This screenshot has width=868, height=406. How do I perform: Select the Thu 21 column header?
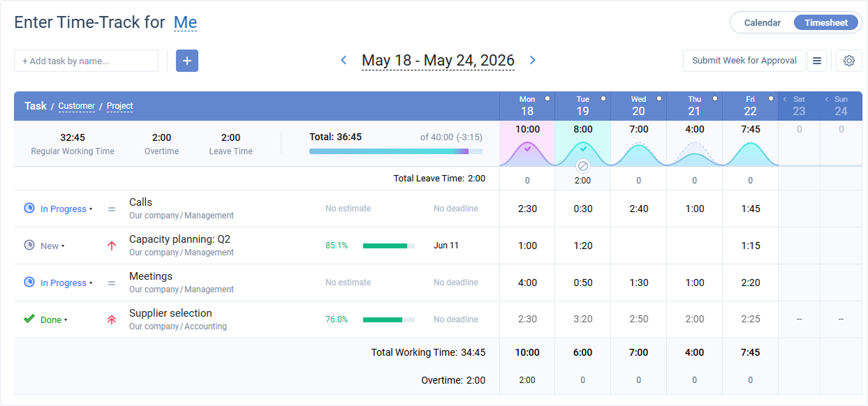pos(695,106)
